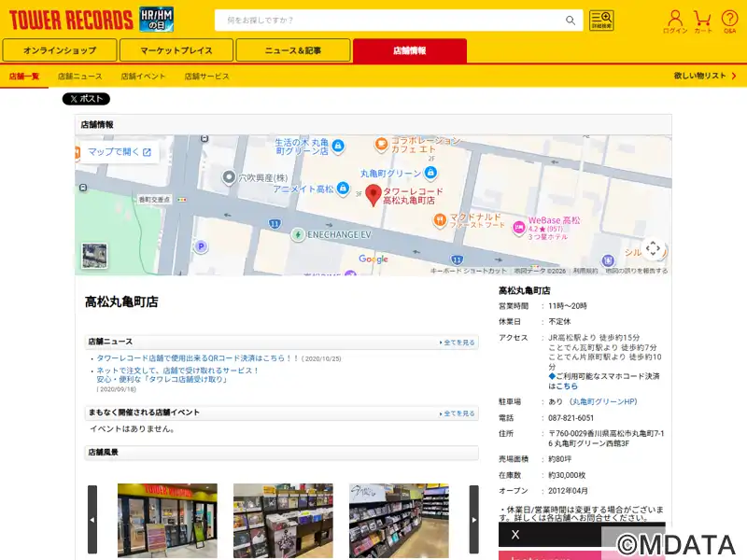Click 利用規約 map terms link
Viewport: 747px width, 560px height.
585,271
